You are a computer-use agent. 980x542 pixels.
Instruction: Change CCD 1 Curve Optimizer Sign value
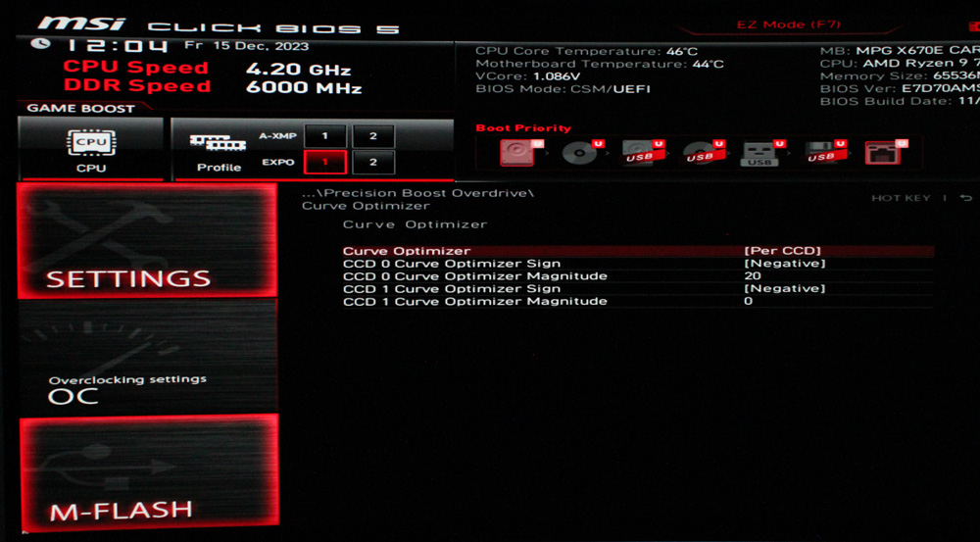coord(784,288)
